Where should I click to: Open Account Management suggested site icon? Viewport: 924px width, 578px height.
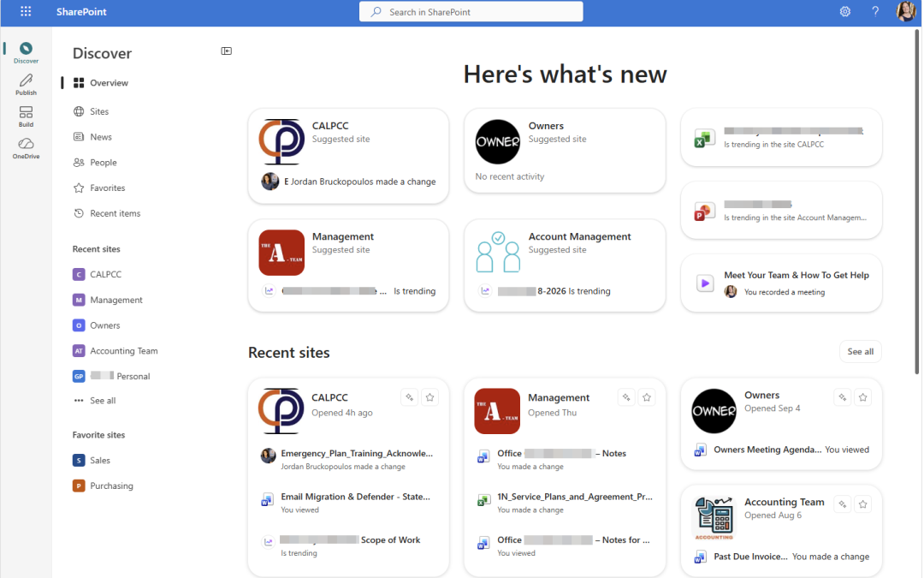coord(498,253)
